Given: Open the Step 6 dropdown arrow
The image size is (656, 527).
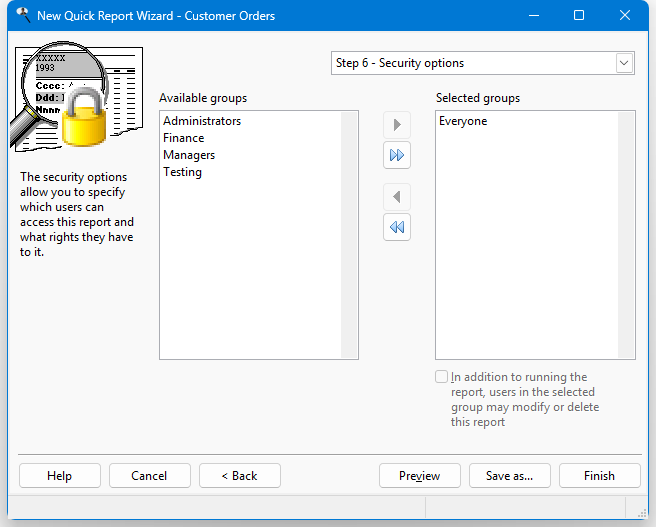Looking at the screenshot, I should (624, 63).
